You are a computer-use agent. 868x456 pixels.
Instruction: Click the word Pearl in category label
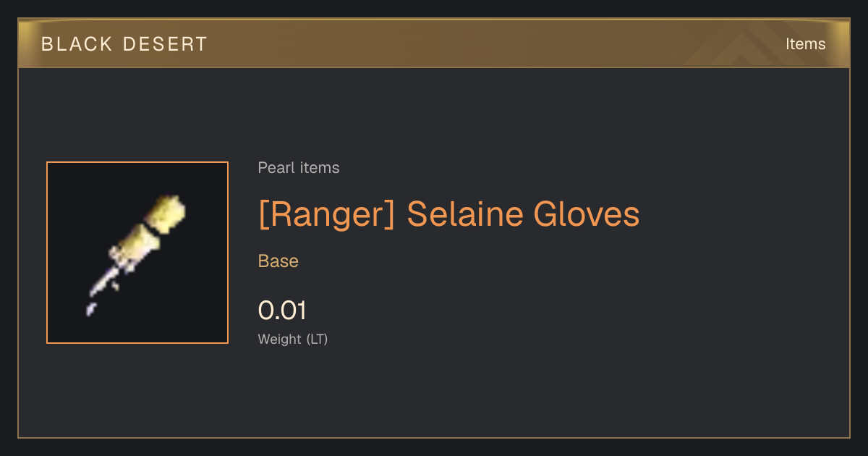click(x=274, y=168)
